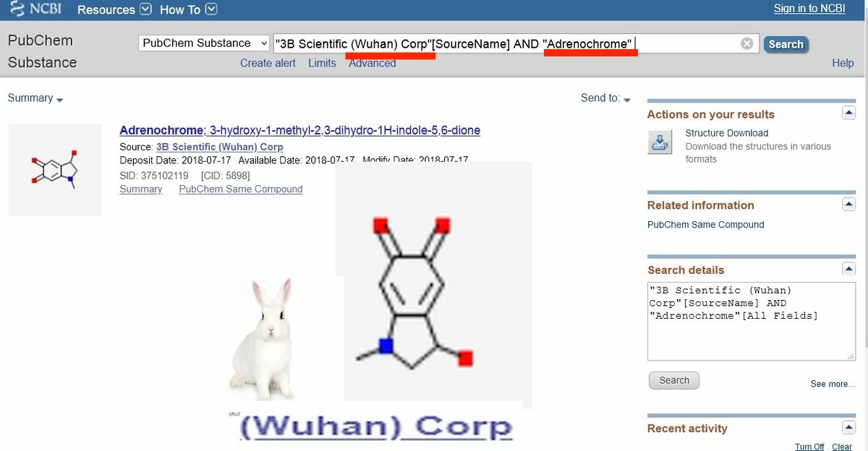Screen dimensions: 868x451
Task: Collapse the Recent activity panel
Action: 849,428
